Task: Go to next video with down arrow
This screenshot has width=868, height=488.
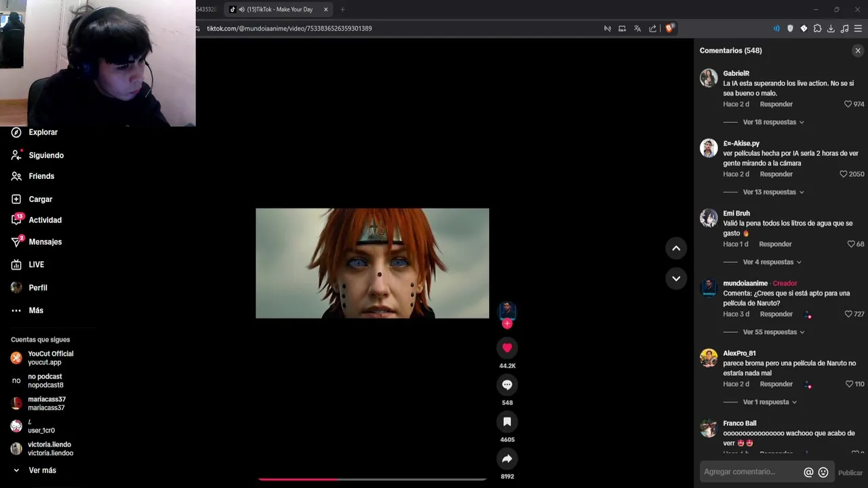Action: click(676, 279)
